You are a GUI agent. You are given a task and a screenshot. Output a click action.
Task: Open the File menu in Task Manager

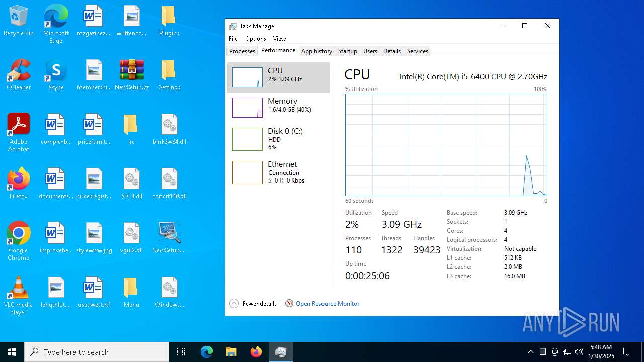pos(233,39)
